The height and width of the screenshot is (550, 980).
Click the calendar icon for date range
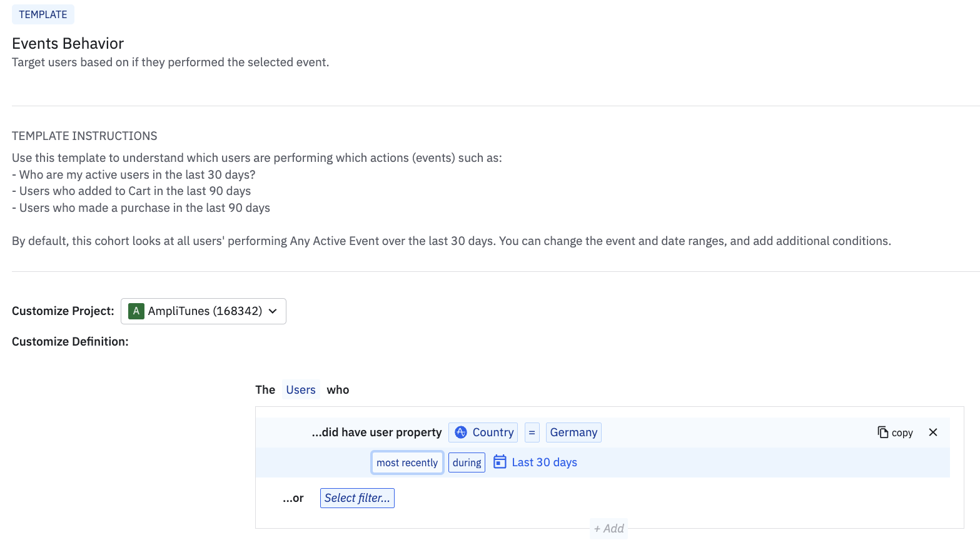pos(500,462)
